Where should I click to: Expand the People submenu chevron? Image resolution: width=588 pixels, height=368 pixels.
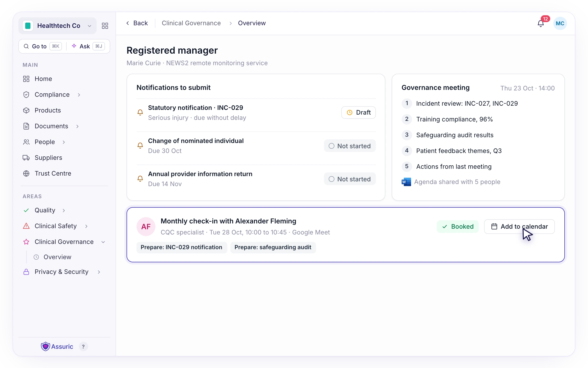coord(64,142)
